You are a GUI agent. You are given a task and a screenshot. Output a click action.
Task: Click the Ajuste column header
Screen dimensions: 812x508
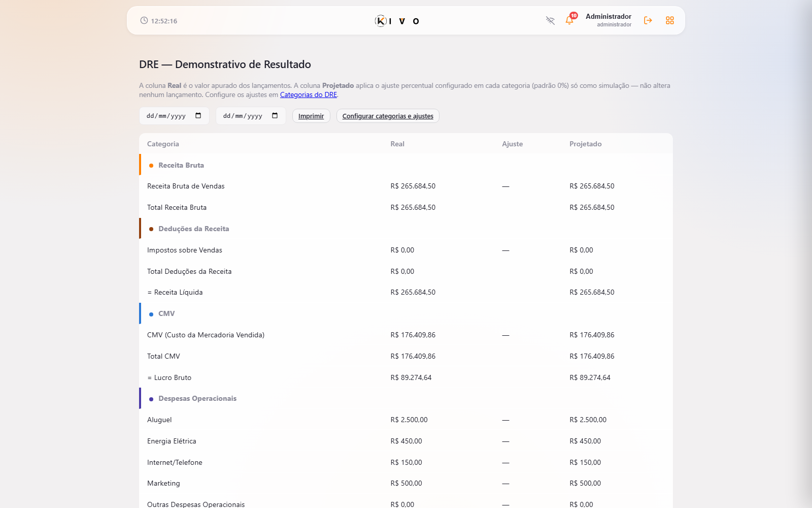[513, 144]
